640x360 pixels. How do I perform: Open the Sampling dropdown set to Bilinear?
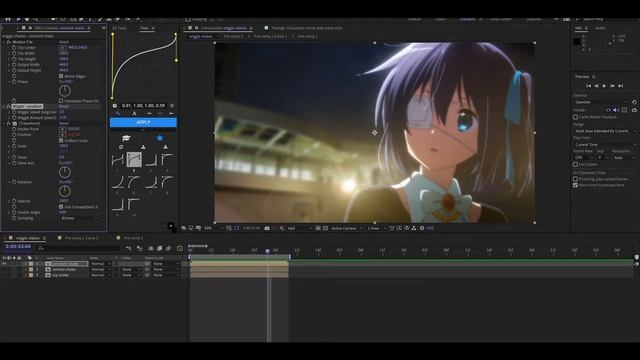[x=79, y=218]
